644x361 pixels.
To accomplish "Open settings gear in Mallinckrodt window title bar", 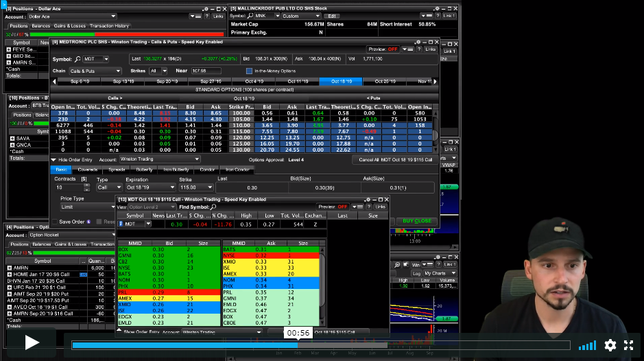I will tap(436, 9).
